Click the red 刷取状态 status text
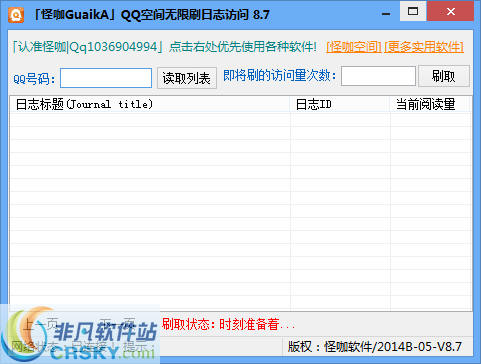Screen dimensions: 481x364 (228, 324)
